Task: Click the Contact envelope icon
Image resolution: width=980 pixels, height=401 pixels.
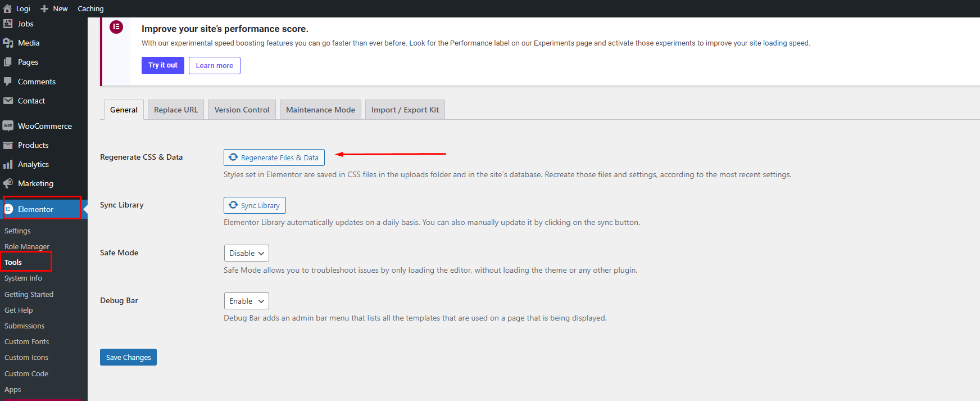Action: [x=8, y=101]
